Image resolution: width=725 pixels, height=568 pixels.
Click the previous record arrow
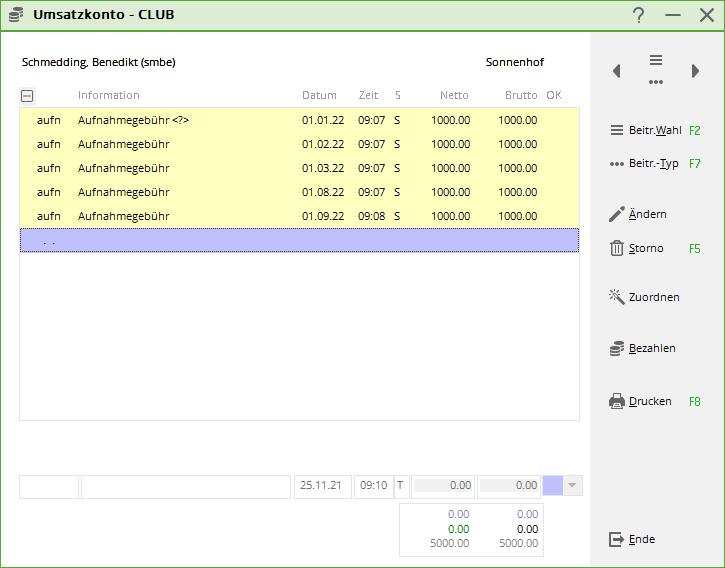coord(616,71)
